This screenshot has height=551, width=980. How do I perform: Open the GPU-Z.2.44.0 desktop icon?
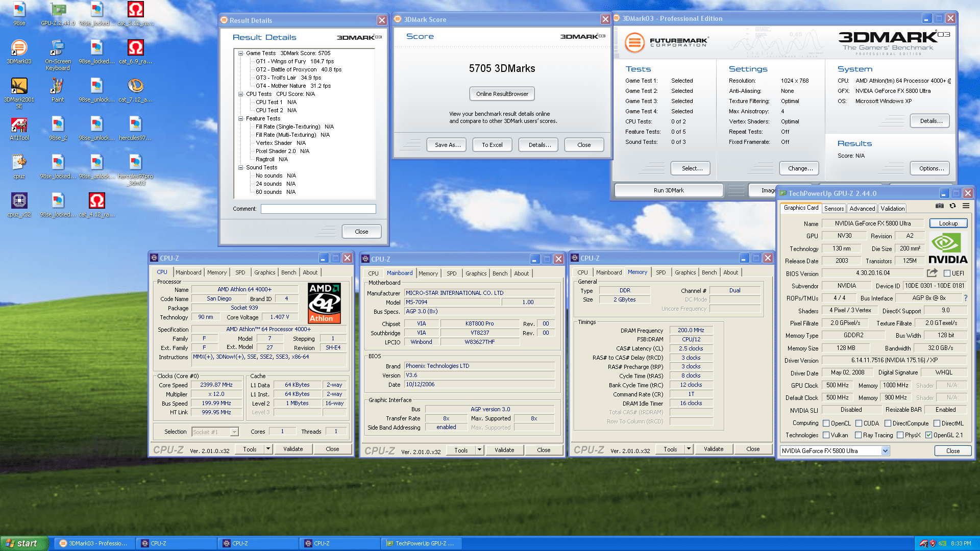click(58, 14)
